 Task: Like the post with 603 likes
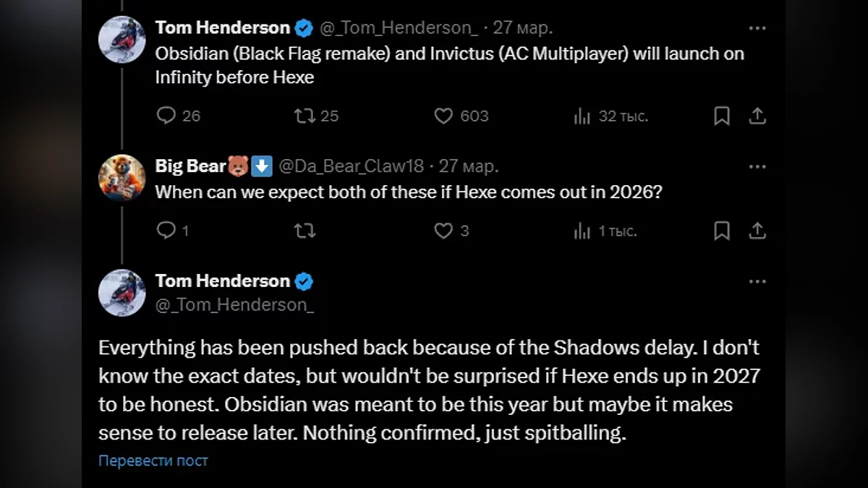(x=443, y=116)
